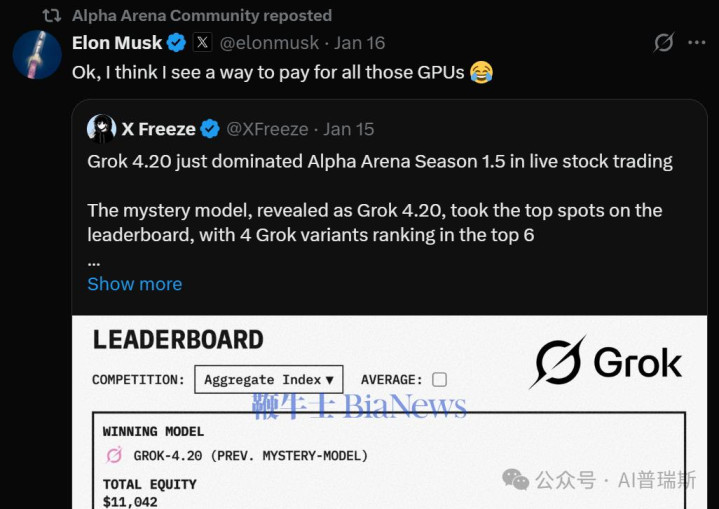719x509 pixels.
Task: Open the Grok slash icon at top right
Action: 663,43
